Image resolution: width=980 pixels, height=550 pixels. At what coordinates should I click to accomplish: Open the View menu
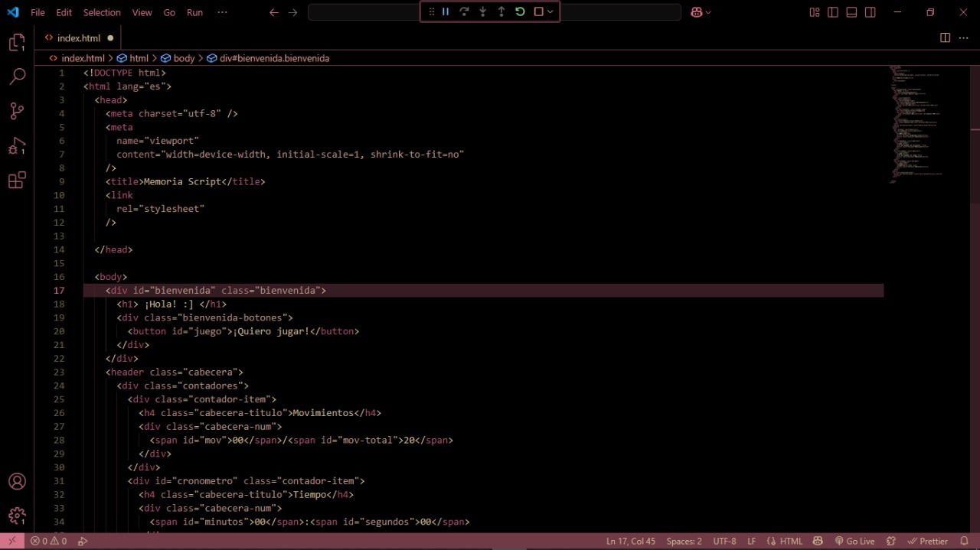point(142,12)
